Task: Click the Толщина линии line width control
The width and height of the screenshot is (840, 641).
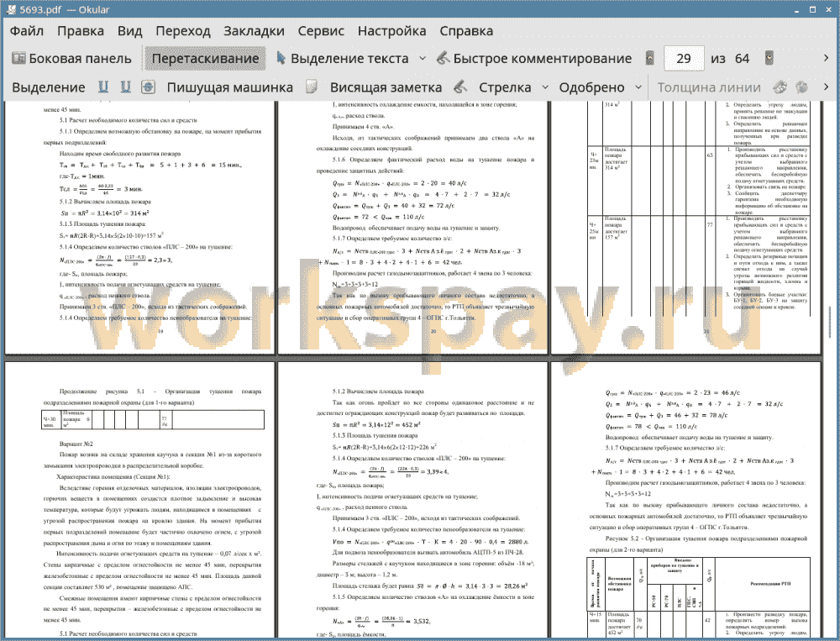Action: click(709, 87)
